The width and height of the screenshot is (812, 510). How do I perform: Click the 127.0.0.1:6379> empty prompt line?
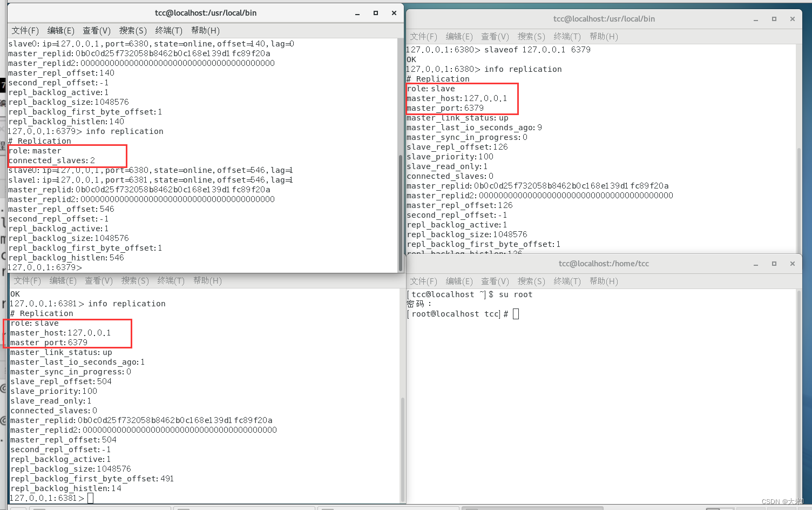[x=45, y=267]
